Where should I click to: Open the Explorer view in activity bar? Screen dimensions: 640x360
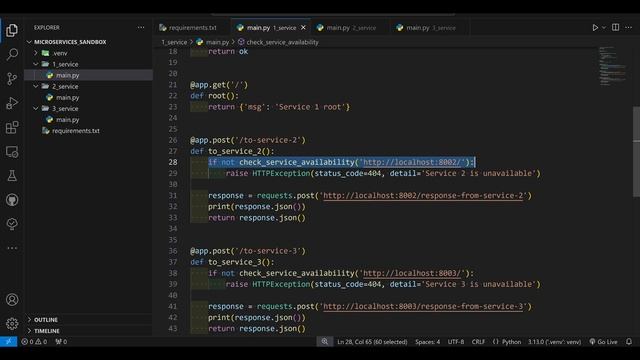tap(12, 30)
